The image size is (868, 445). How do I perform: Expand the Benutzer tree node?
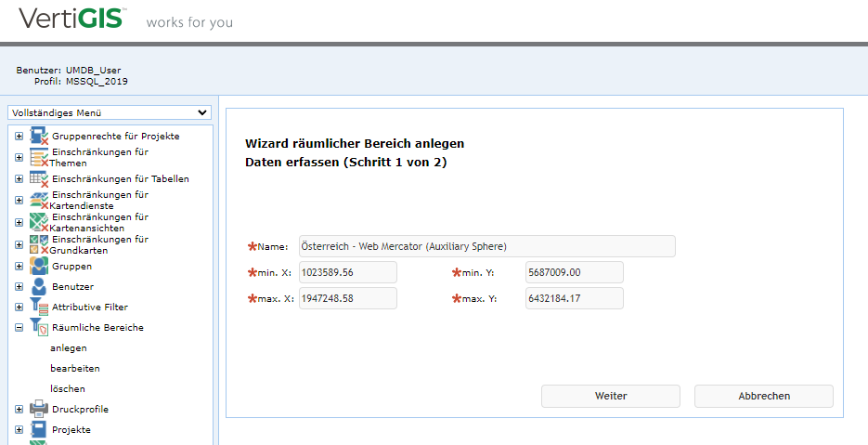pyautogui.click(x=19, y=286)
